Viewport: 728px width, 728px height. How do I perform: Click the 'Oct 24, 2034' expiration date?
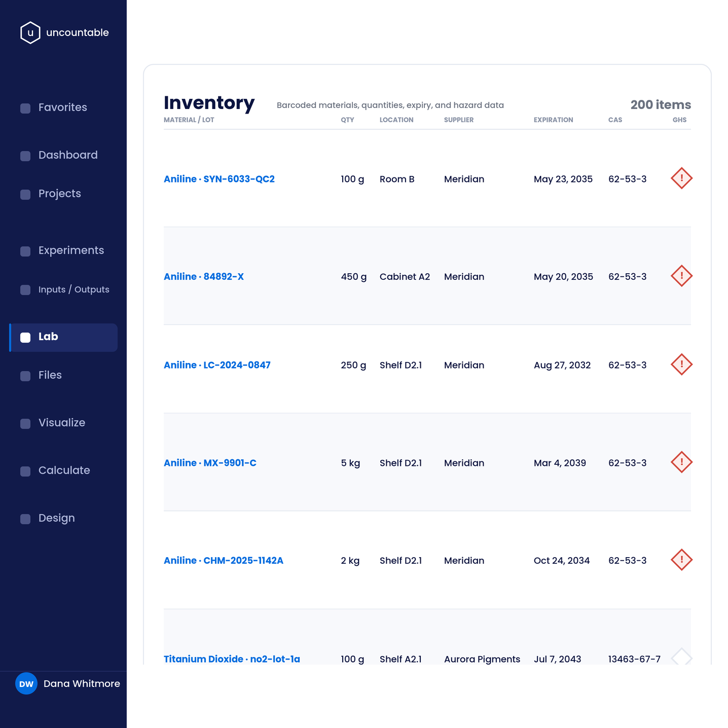(562, 560)
